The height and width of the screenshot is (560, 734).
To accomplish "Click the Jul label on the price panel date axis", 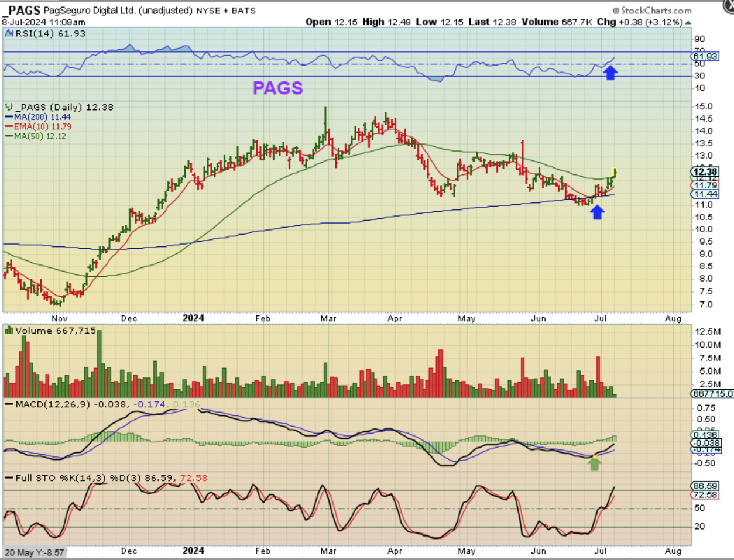I will point(600,318).
